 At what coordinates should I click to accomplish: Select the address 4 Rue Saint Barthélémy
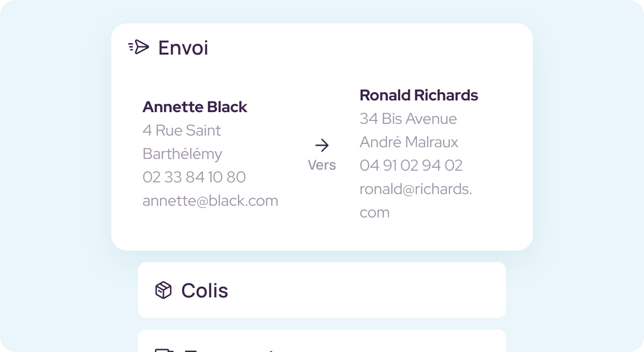point(182,142)
